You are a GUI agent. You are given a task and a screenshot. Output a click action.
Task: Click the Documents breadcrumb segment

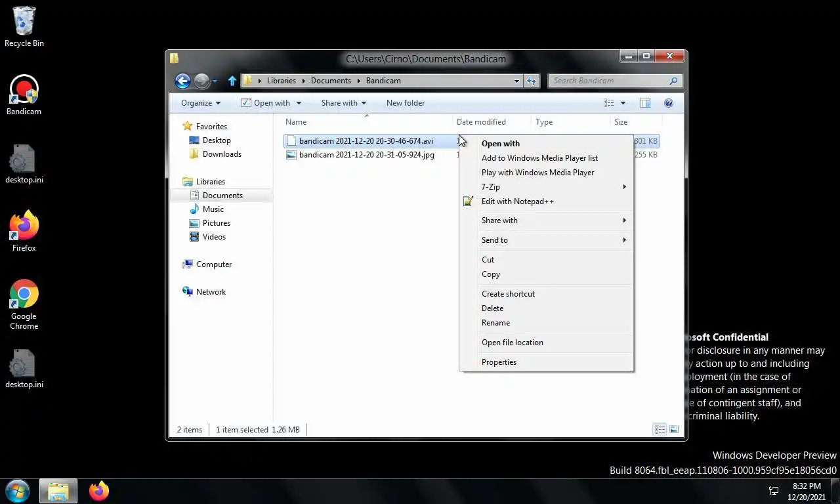pyautogui.click(x=331, y=81)
